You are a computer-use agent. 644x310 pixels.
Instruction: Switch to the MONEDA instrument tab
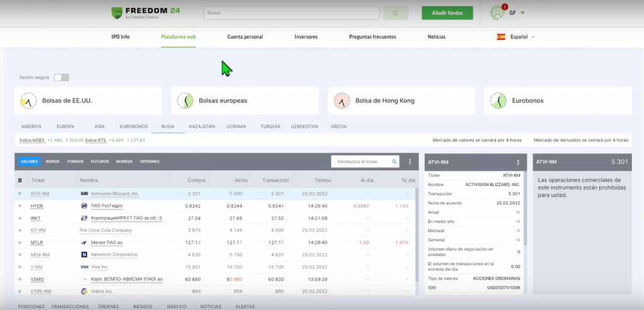click(x=124, y=162)
